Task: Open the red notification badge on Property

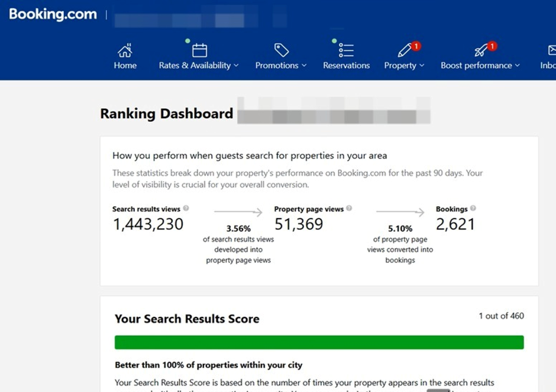Action: pyautogui.click(x=416, y=46)
